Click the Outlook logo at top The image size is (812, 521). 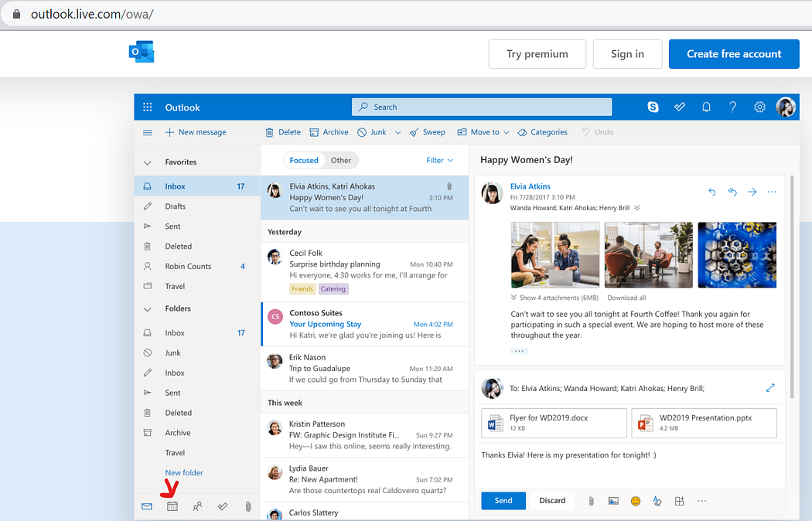click(142, 52)
